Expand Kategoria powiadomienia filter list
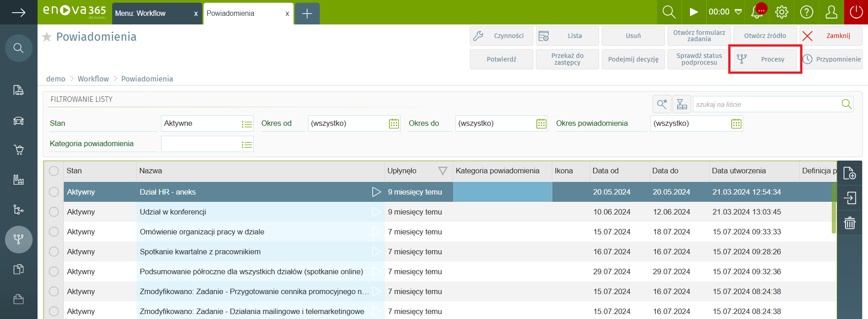The image size is (868, 319). [247, 145]
